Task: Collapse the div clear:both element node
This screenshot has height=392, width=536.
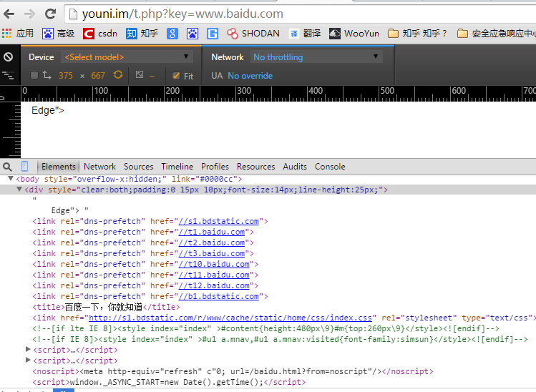Action: (19, 190)
